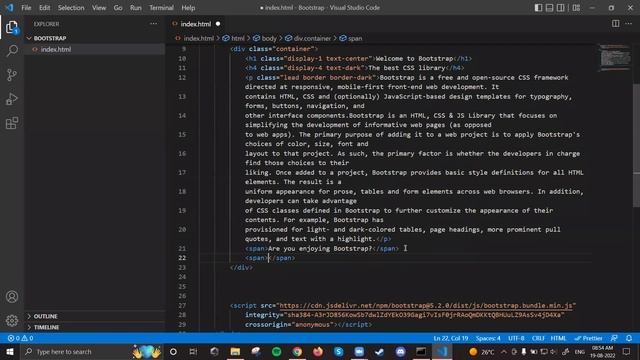Open the Run menu
This screenshot has height=360, width=640.
[x=136, y=8]
